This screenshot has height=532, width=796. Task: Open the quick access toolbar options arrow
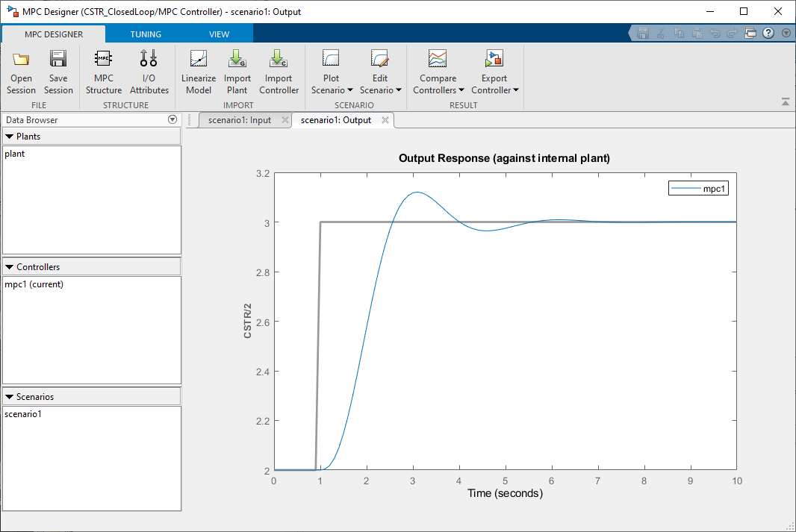pyautogui.click(x=786, y=34)
